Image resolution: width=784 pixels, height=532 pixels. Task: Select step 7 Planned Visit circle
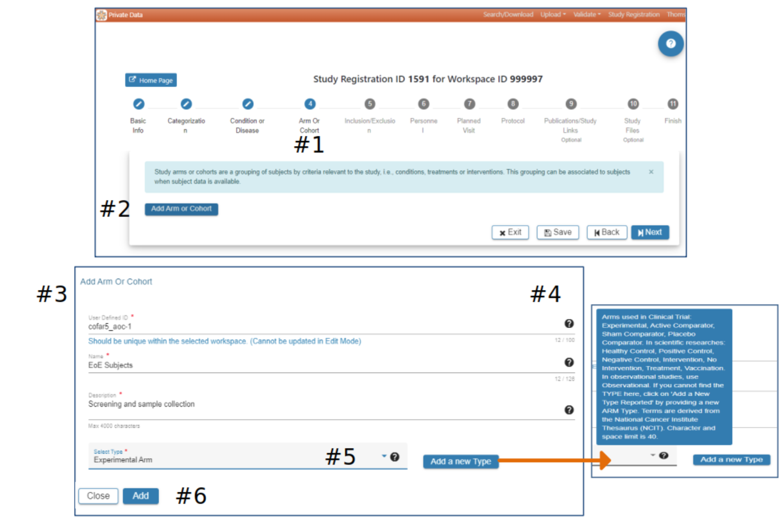(469, 104)
